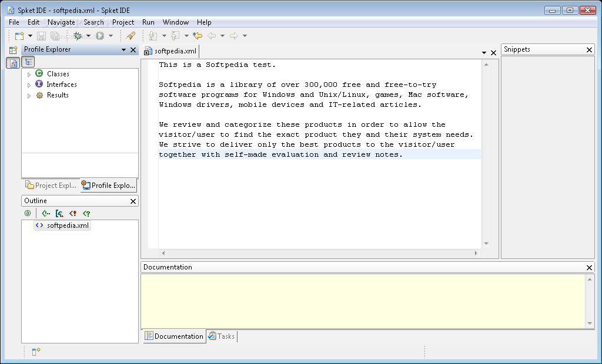Close the Documentation panel

pos(589,268)
